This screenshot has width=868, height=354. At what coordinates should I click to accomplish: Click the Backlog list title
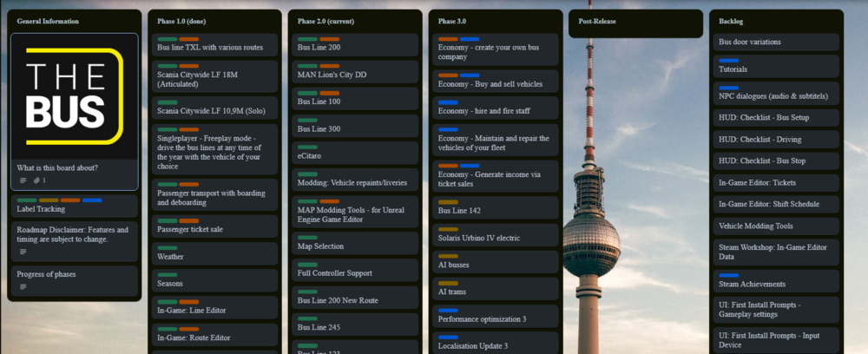click(731, 21)
